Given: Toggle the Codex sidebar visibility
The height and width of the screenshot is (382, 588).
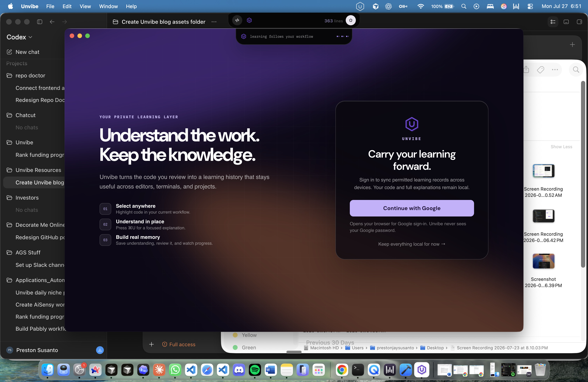Looking at the screenshot, I should click(39, 22).
